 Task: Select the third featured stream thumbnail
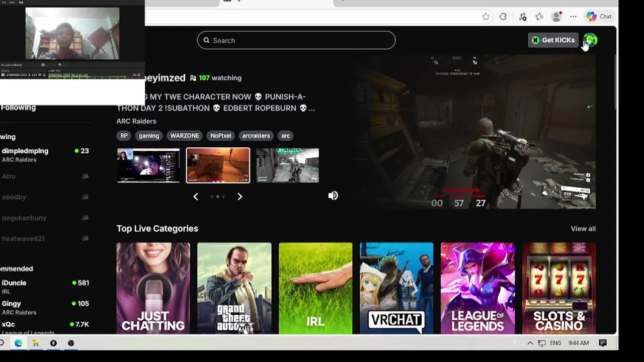pyautogui.click(x=288, y=165)
